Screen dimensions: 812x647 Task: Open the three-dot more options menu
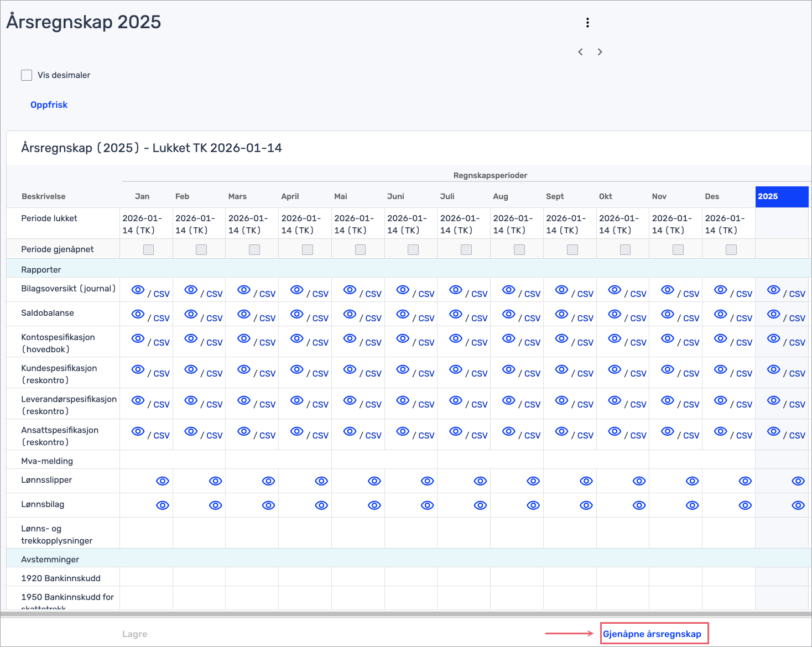pyautogui.click(x=587, y=23)
